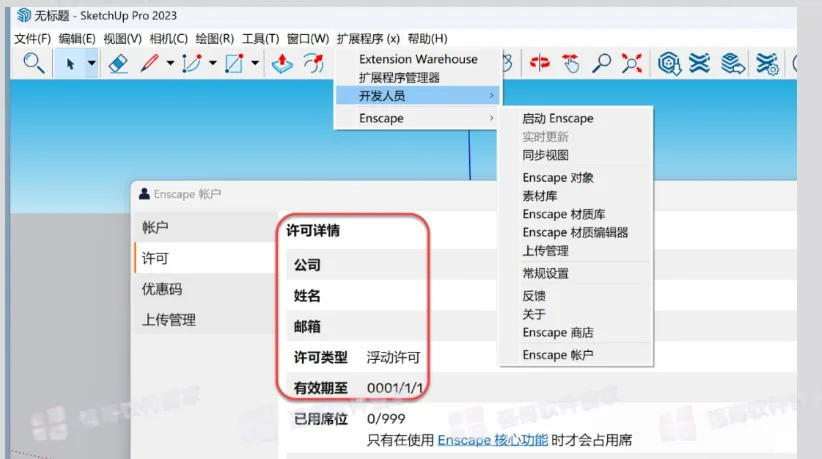Click the 0/999 used seats value
822x459 pixels.
pyautogui.click(x=386, y=419)
